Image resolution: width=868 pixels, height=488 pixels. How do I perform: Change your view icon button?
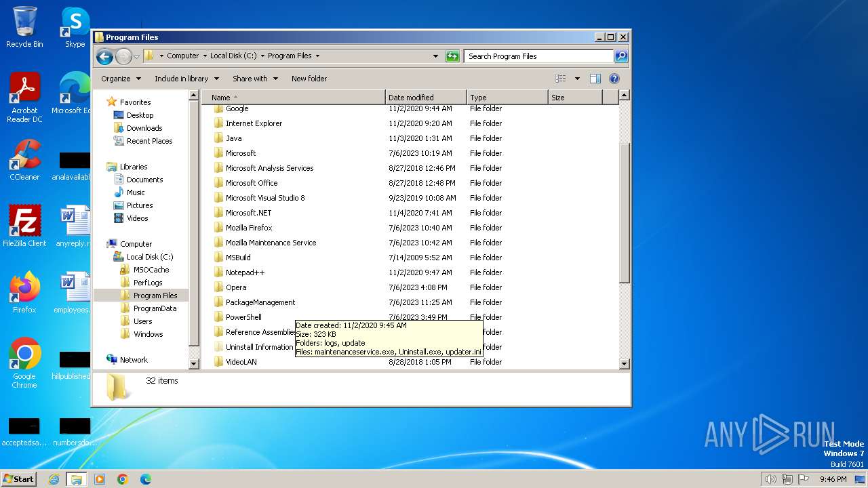561,79
